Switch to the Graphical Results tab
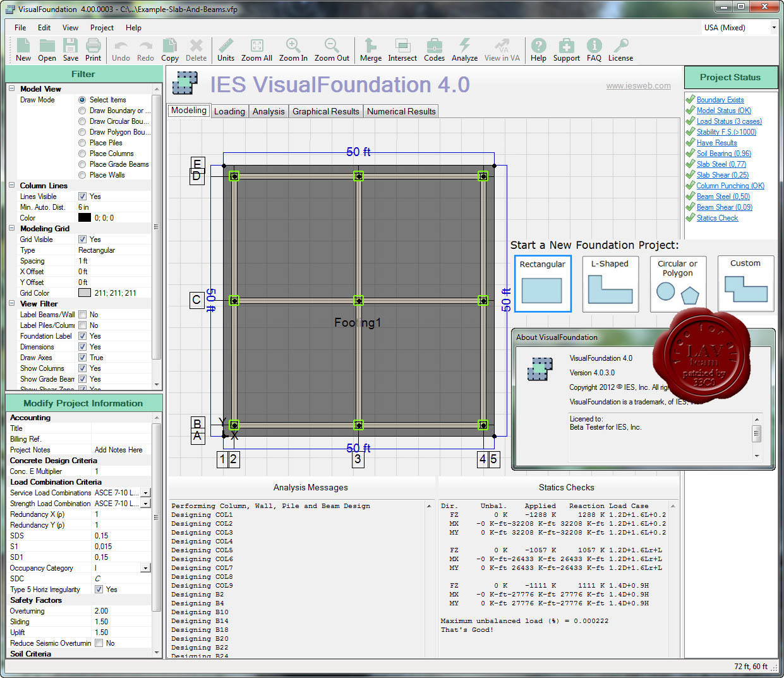Viewport: 784px width, 678px height. click(326, 111)
